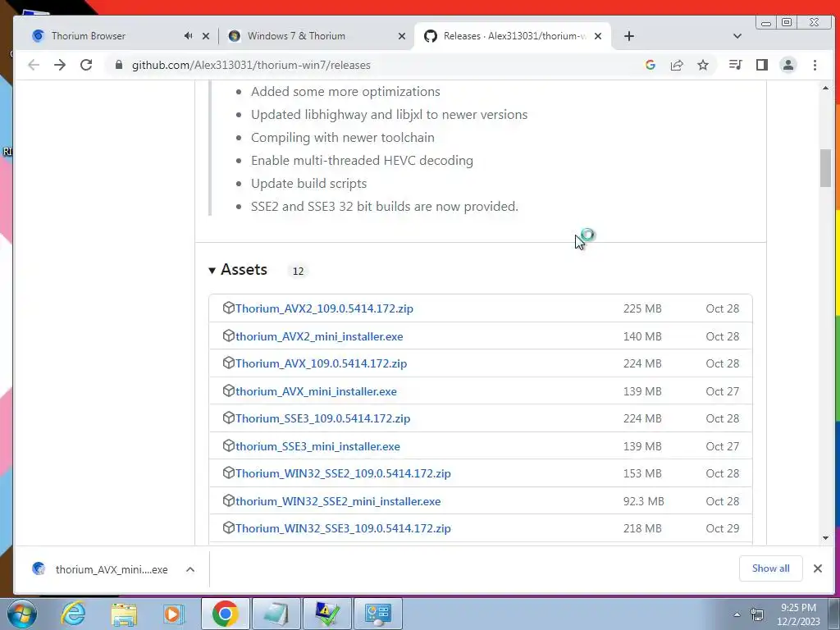Close the Releases GitHub tab
Image resolution: width=840 pixels, height=630 pixels.
tap(598, 36)
